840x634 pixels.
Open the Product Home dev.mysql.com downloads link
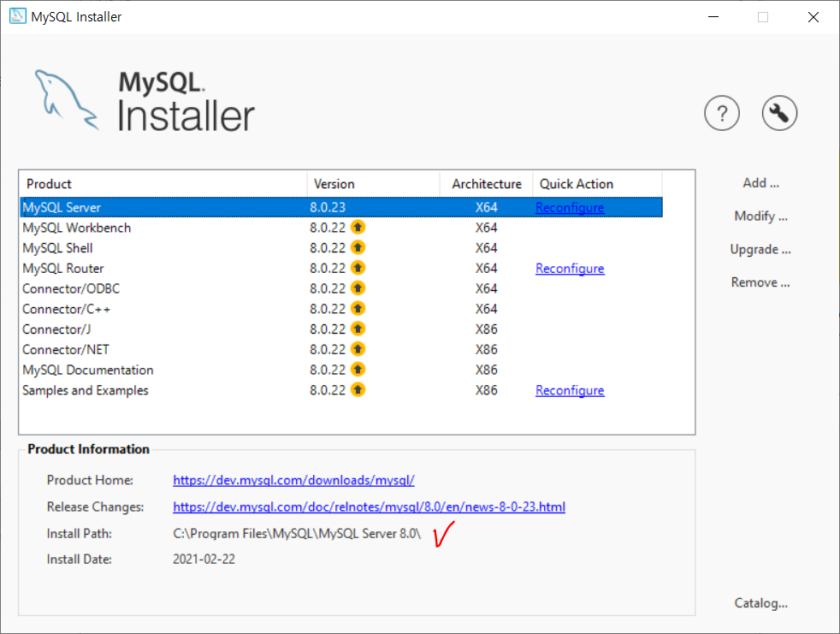coord(293,480)
